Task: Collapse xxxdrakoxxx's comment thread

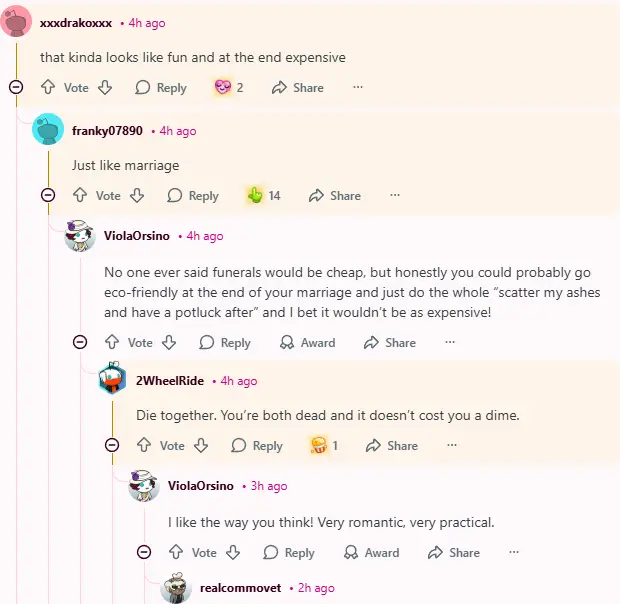Action: (x=16, y=87)
